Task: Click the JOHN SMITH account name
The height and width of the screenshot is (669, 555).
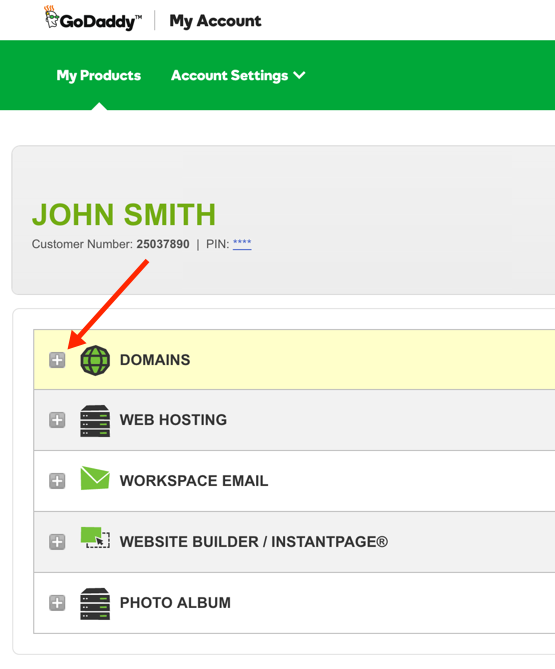Action: [x=124, y=215]
